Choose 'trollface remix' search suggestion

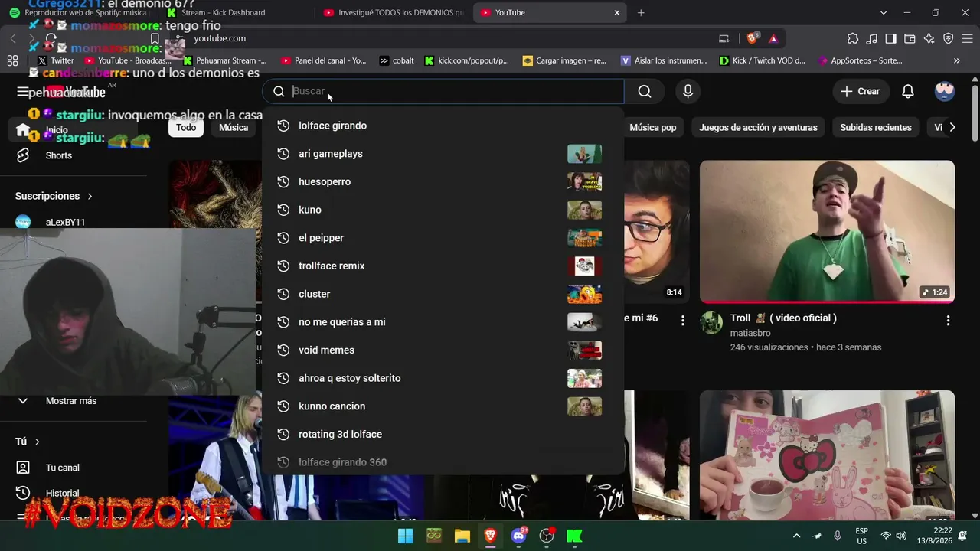pos(443,266)
